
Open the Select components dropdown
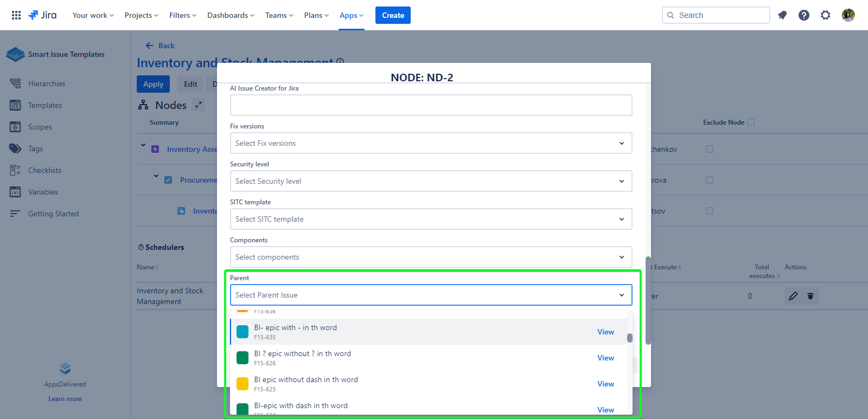(x=431, y=257)
